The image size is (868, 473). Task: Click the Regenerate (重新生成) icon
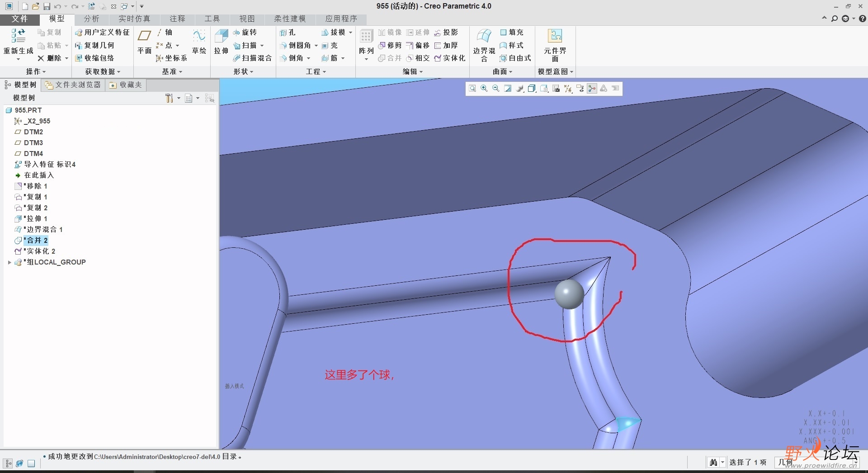click(18, 36)
